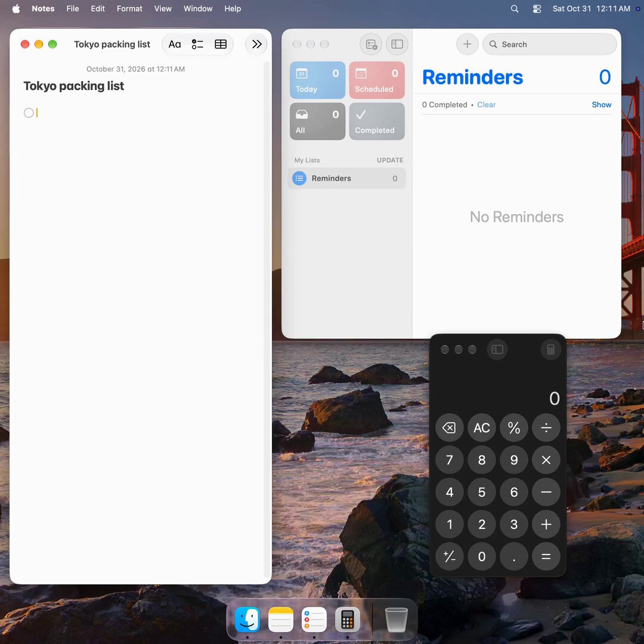
Task: Click the 8 key on Calculator
Action: (x=481, y=460)
